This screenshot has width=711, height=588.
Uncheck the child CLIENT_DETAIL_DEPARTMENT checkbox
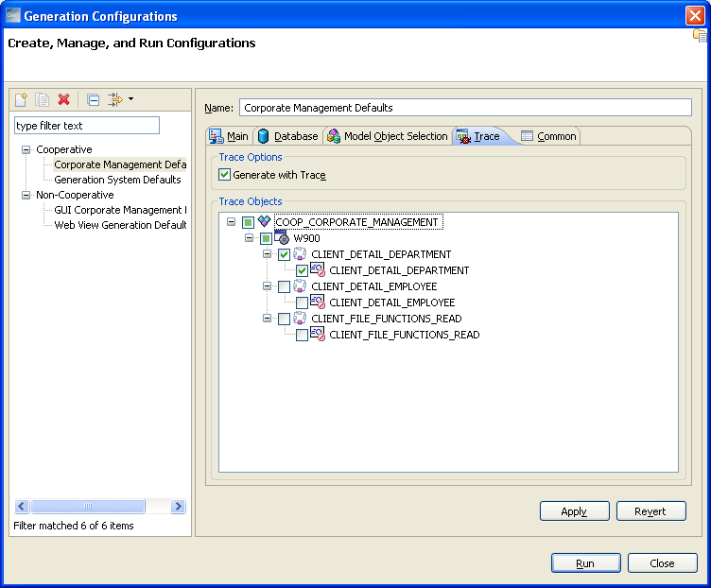(302, 270)
